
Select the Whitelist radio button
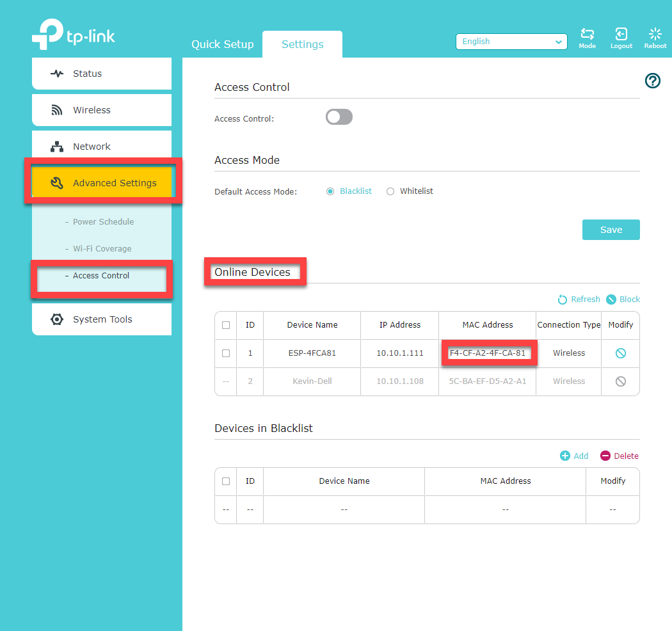(390, 191)
